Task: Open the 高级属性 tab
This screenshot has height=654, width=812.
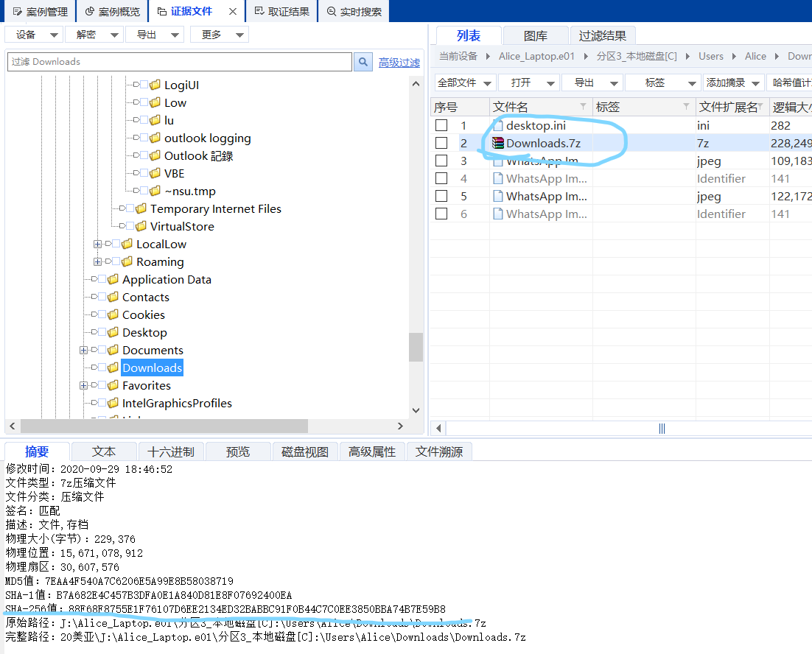Action: [372, 451]
